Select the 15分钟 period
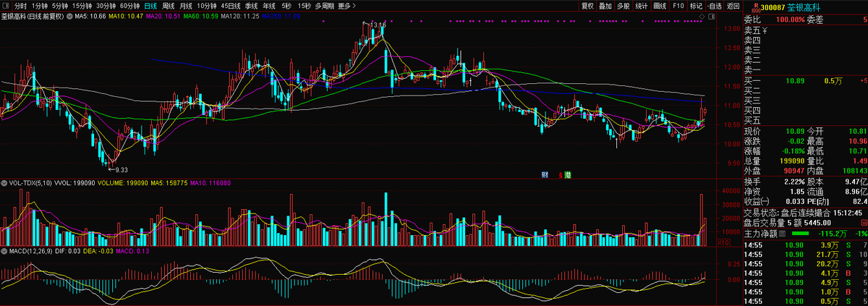Viewport: 868px width, 306px height. (x=82, y=6)
